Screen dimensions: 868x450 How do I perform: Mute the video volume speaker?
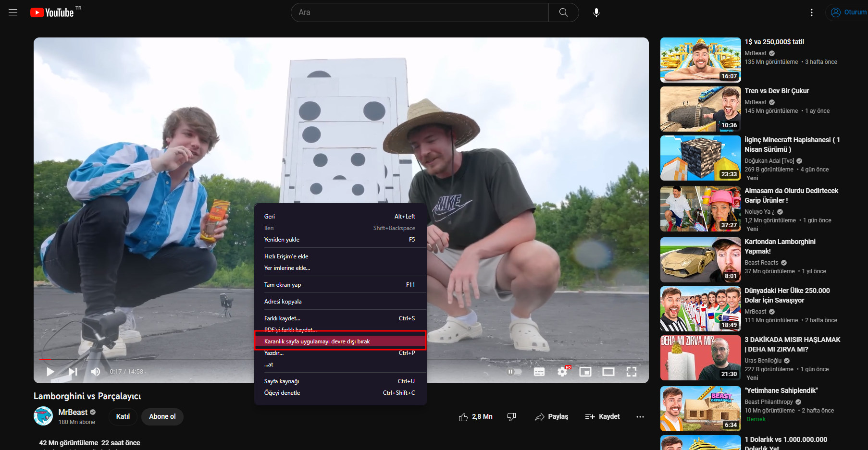96,371
